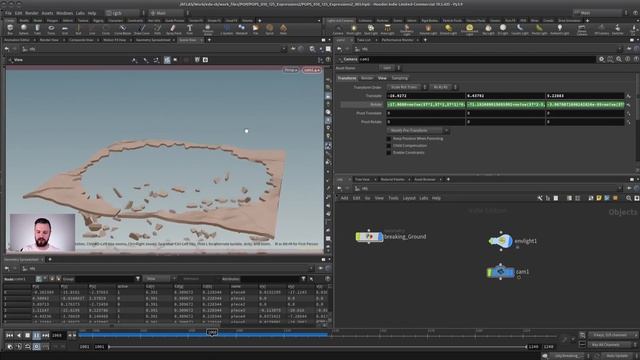Screen dimensions: 640x360
Task: Toggle the realtime playback button
Action: (36, 347)
